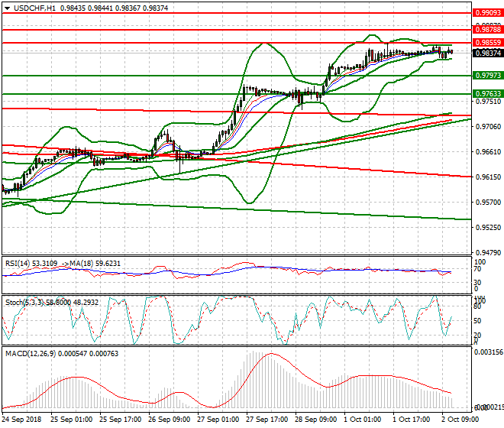Click the 0.96610 price axis value
Image resolution: width=504 pixels, height=428 pixels.
(x=488, y=152)
